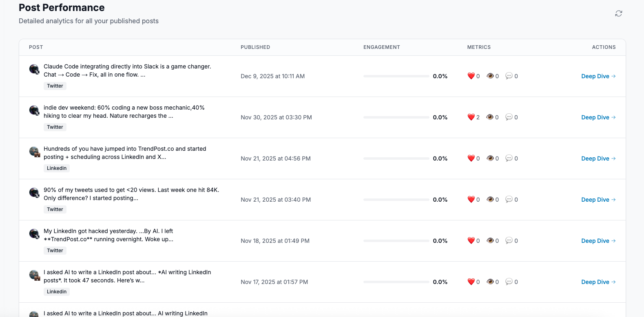The image size is (644, 317).
Task: Click views eye icon on indie dev post
Action: point(490,117)
